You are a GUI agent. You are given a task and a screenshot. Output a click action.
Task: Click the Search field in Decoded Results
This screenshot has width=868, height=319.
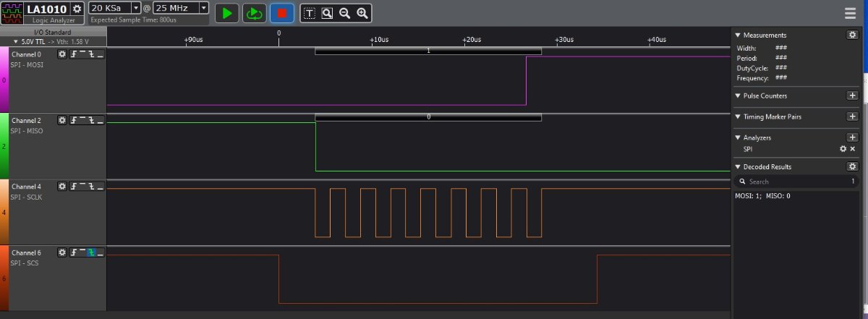tap(794, 182)
